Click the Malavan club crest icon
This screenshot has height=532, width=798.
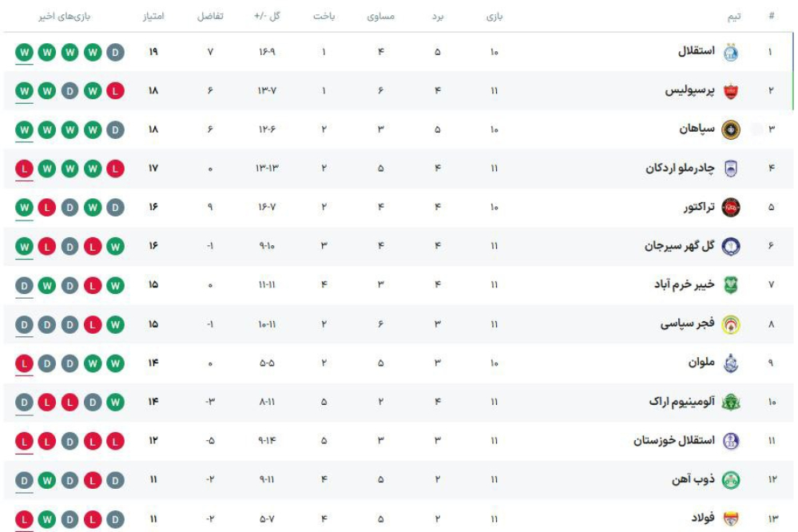pos(728,360)
